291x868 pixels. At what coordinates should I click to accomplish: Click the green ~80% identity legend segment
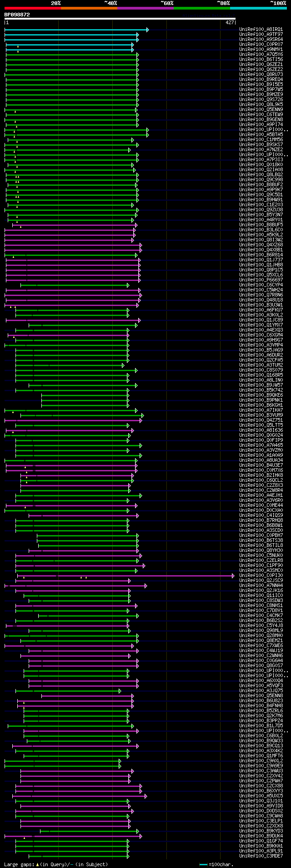(201, 8)
